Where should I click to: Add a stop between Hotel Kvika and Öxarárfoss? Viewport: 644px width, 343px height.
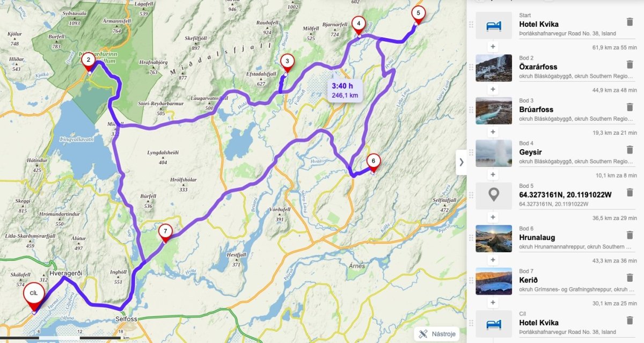[x=493, y=47]
